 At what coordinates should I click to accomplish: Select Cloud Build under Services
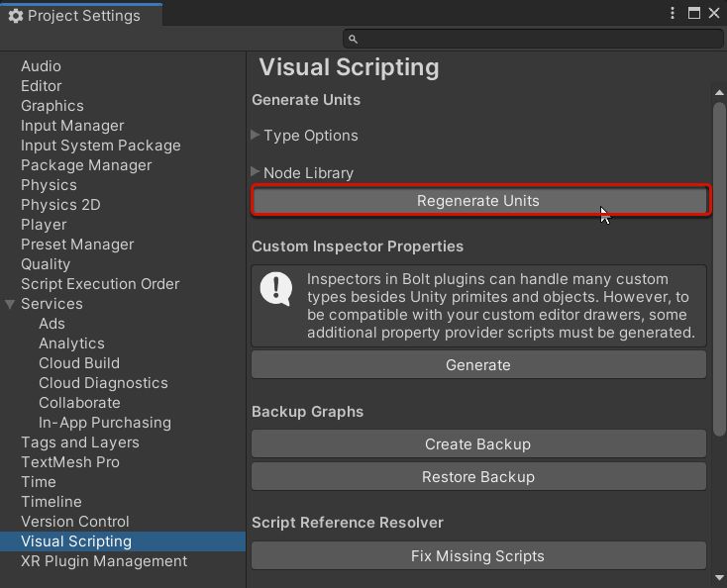point(79,363)
